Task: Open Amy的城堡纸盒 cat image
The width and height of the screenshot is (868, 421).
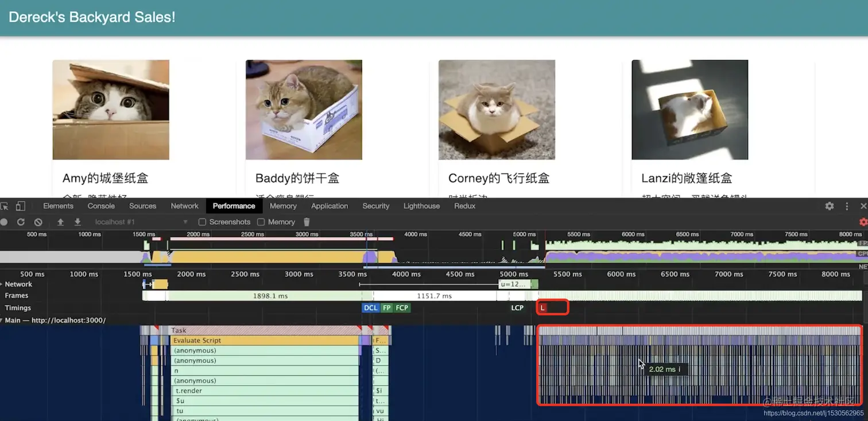Action: 111,110
